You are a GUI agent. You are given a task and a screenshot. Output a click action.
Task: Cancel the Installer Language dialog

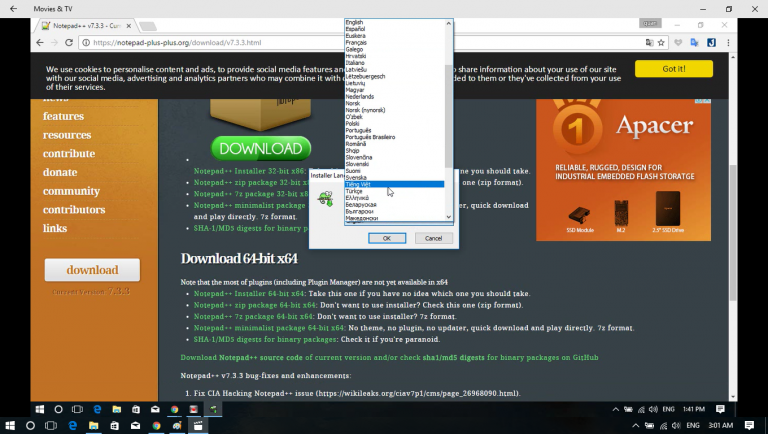pyautogui.click(x=433, y=238)
